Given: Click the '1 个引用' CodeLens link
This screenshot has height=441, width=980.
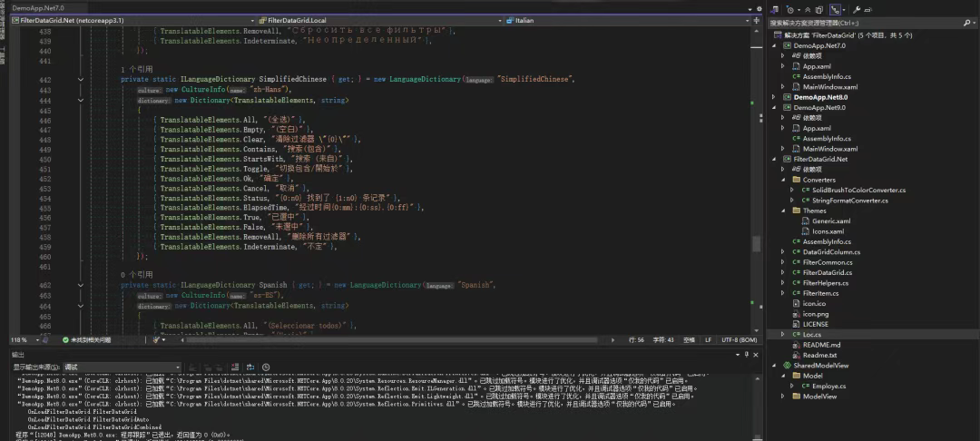Looking at the screenshot, I should point(136,69).
